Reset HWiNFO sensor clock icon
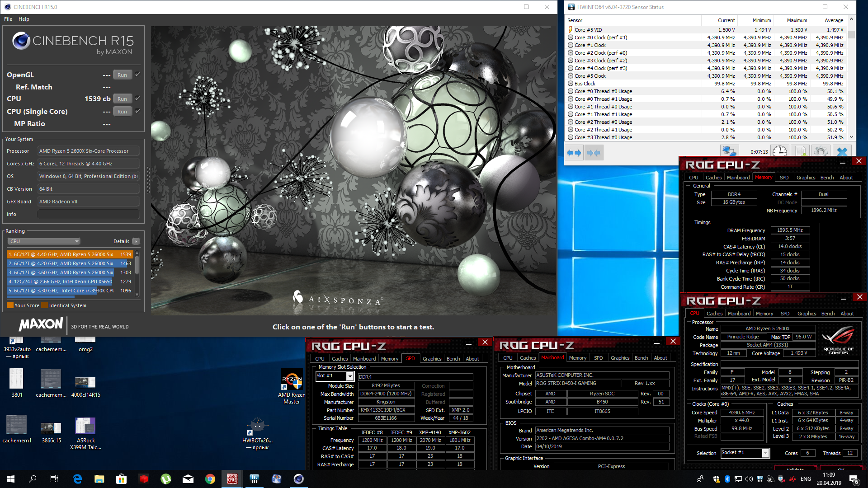Image resolution: width=868 pixels, height=488 pixels. tap(779, 152)
